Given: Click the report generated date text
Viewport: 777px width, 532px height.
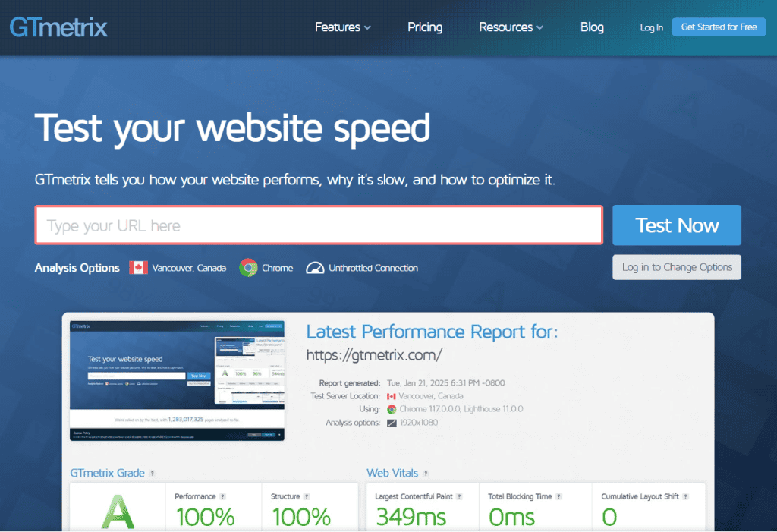Looking at the screenshot, I should pyautogui.click(x=446, y=383).
